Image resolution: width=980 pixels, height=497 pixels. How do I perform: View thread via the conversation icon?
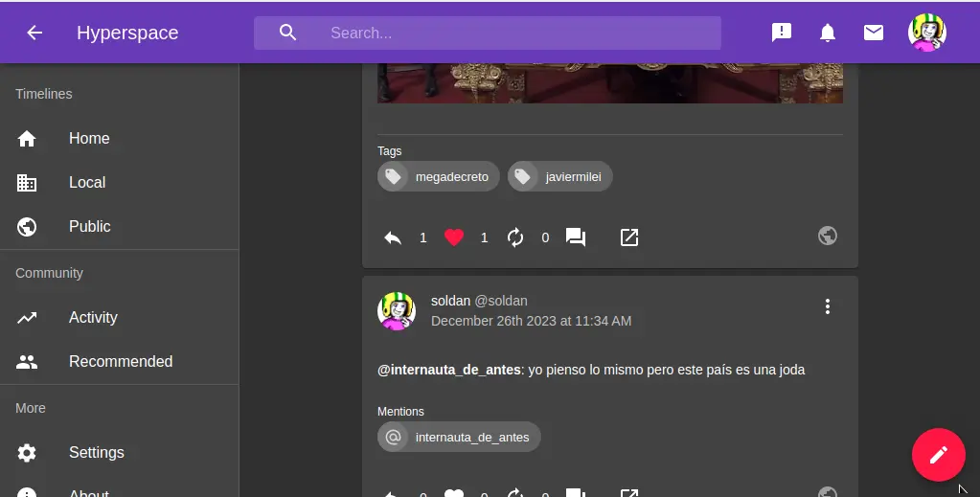pos(576,237)
